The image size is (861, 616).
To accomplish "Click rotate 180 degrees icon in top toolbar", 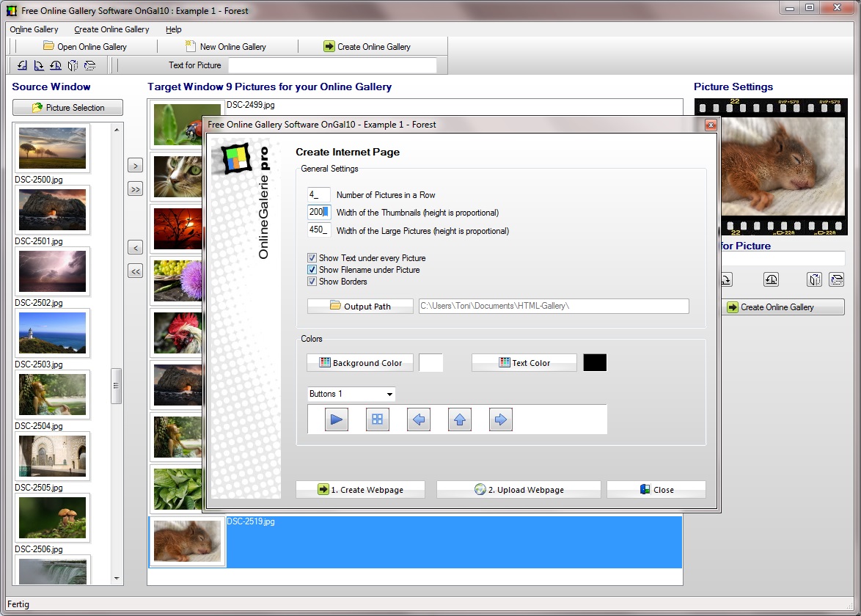I will click(56, 66).
